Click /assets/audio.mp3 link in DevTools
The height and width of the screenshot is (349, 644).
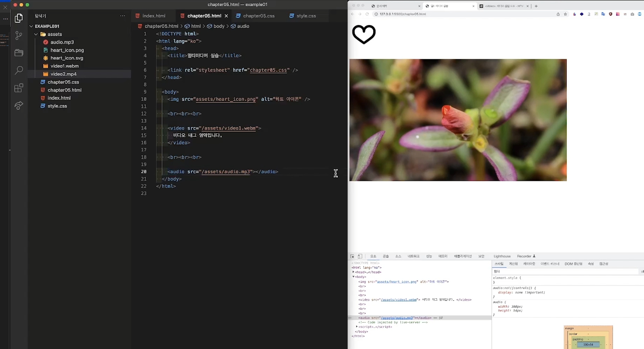397,318
